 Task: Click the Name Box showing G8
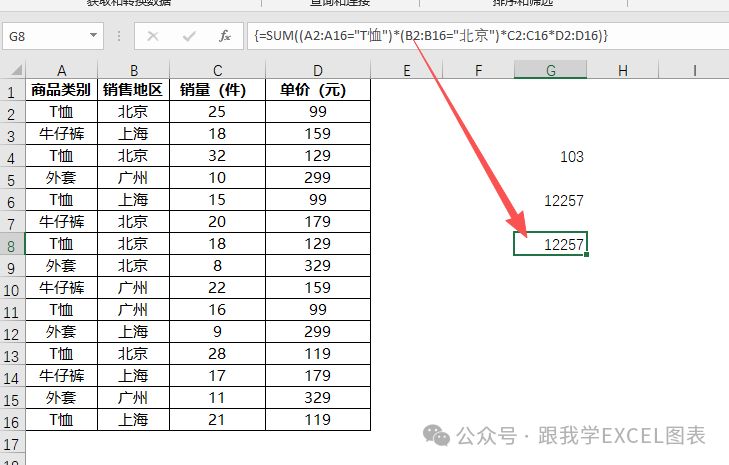(x=53, y=36)
